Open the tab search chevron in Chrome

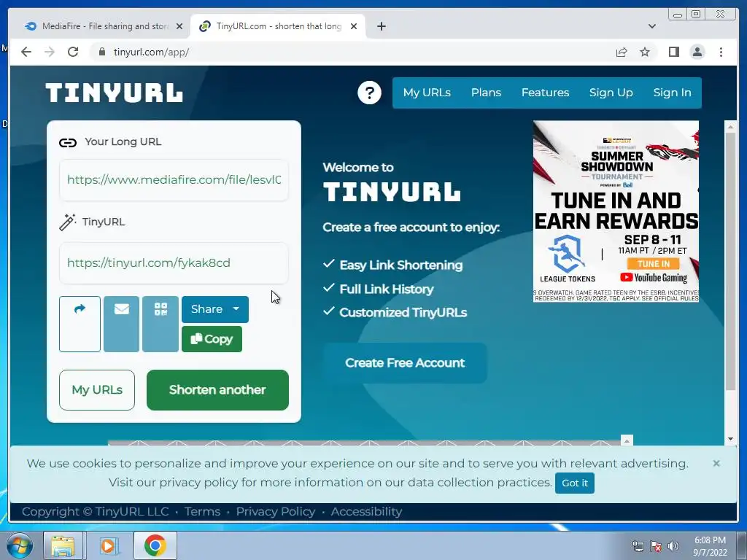coord(651,26)
